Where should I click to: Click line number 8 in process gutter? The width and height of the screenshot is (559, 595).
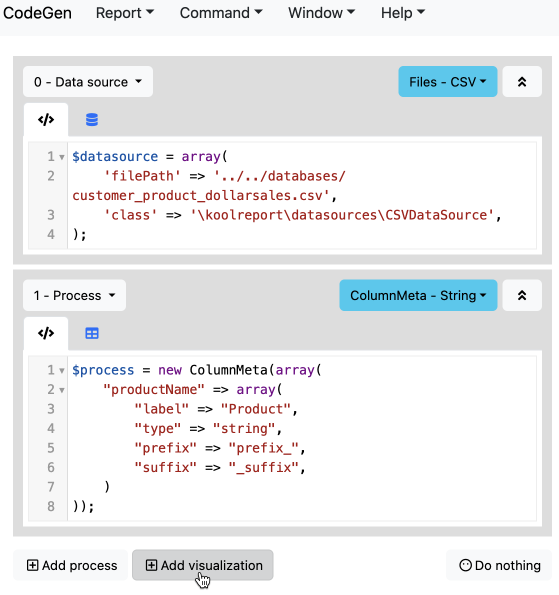[x=51, y=507]
